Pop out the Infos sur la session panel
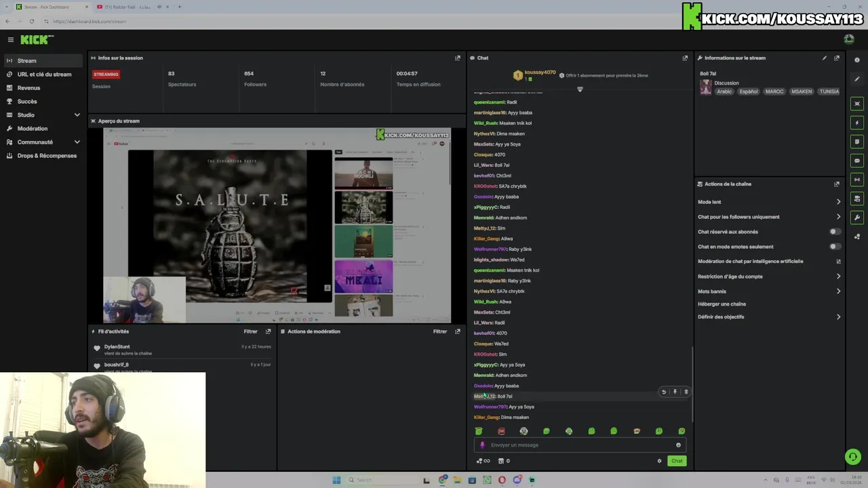The image size is (868, 488). 458,58
